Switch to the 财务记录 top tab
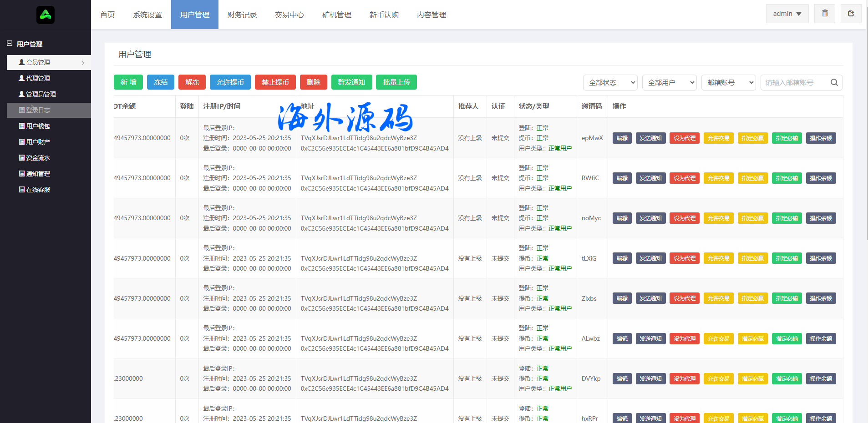 pyautogui.click(x=242, y=15)
